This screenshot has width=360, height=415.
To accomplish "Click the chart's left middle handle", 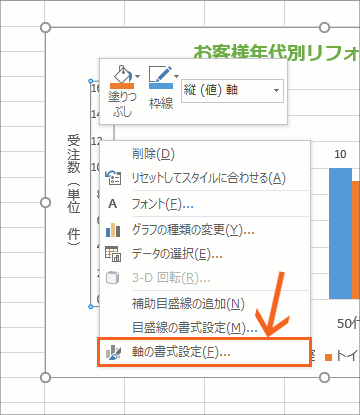I will coord(45,202).
